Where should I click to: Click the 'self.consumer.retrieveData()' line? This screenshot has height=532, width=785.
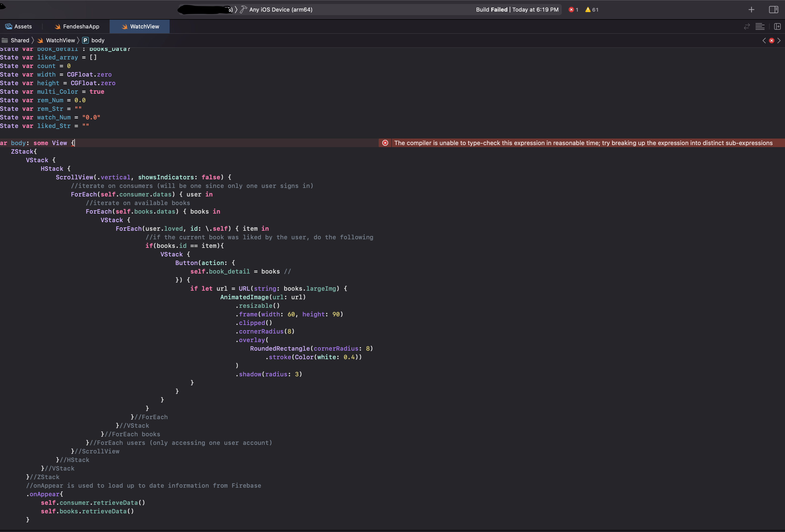(x=93, y=503)
